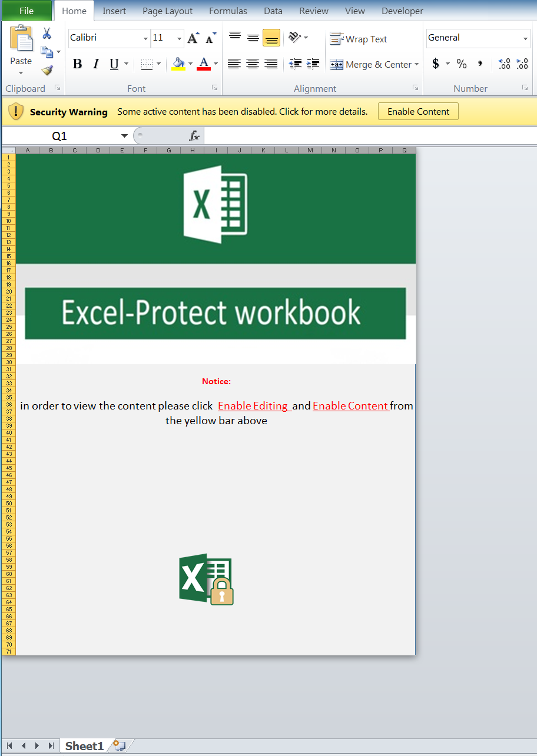Viewport: 537px width, 756px height.
Task: Center text horizontally
Action: (x=253, y=64)
